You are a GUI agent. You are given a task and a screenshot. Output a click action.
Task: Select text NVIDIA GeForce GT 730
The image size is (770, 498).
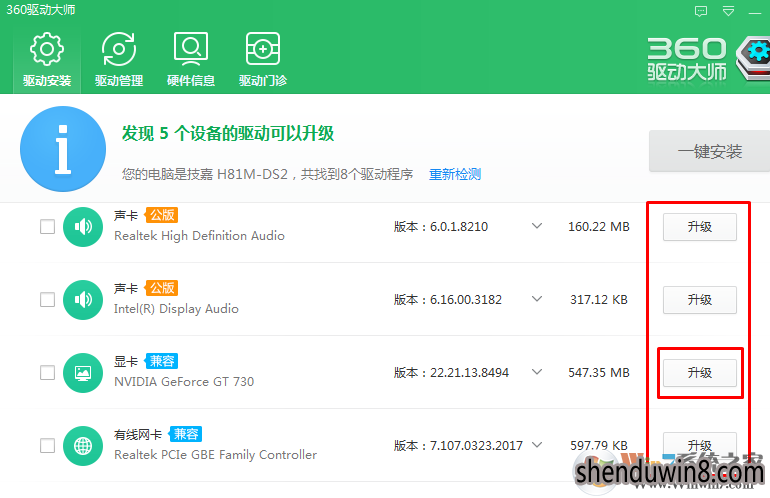184,382
